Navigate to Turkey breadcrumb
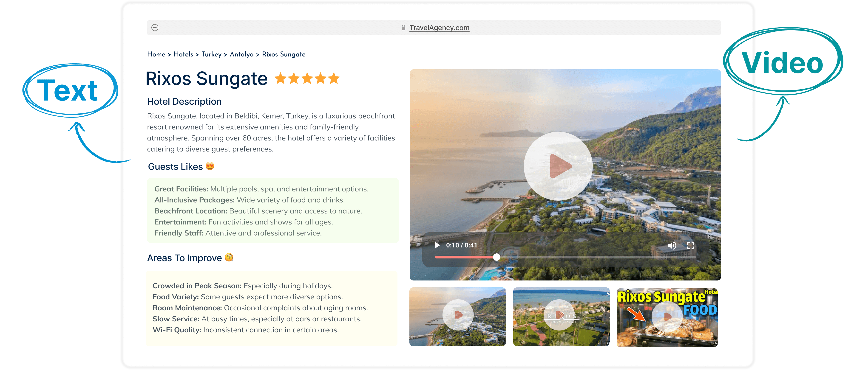Viewport: 868px width, 370px height. point(211,54)
